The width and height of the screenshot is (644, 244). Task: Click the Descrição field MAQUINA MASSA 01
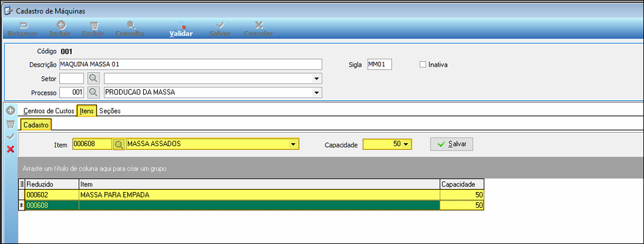coord(191,64)
